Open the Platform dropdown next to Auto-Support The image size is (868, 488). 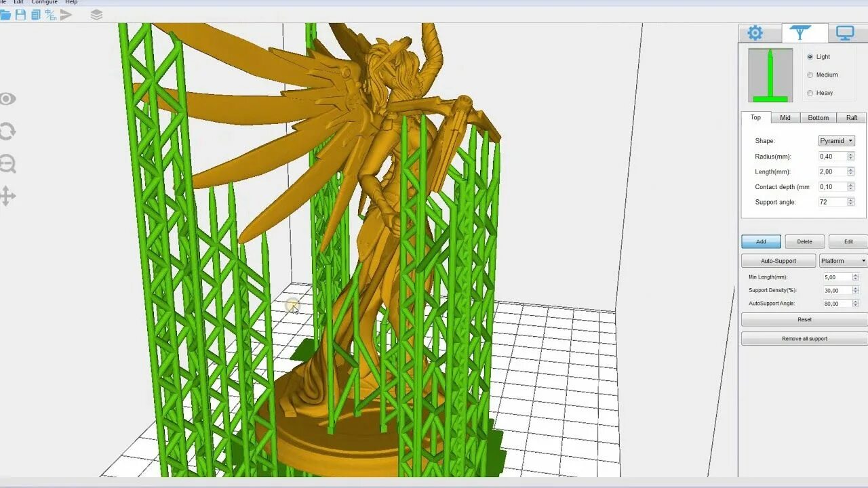coord(843,261)
